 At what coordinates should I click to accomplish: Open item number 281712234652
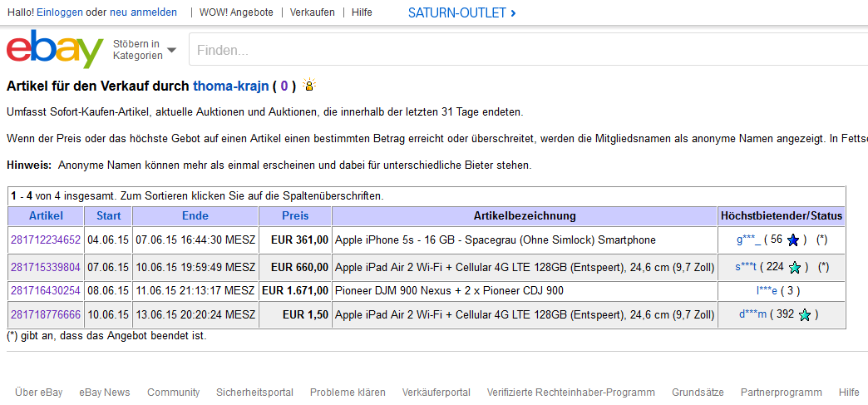coord(46,240)
